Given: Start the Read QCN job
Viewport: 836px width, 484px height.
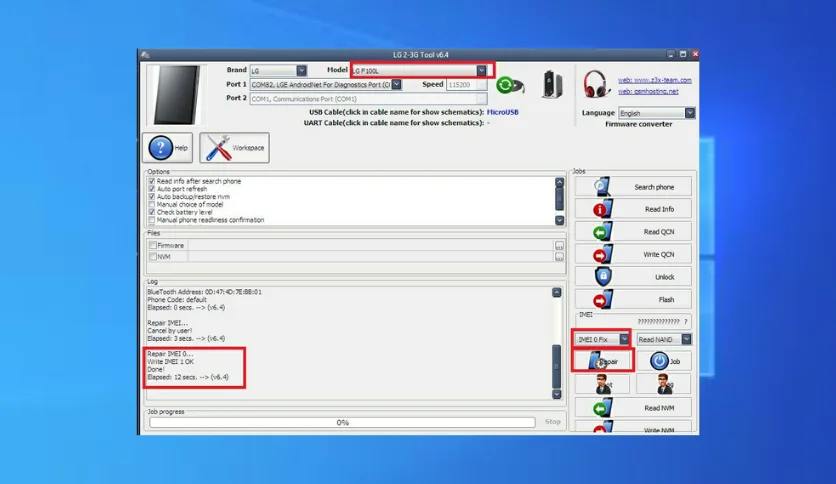Looking at the screenshot, I should (x=633, y=232).
